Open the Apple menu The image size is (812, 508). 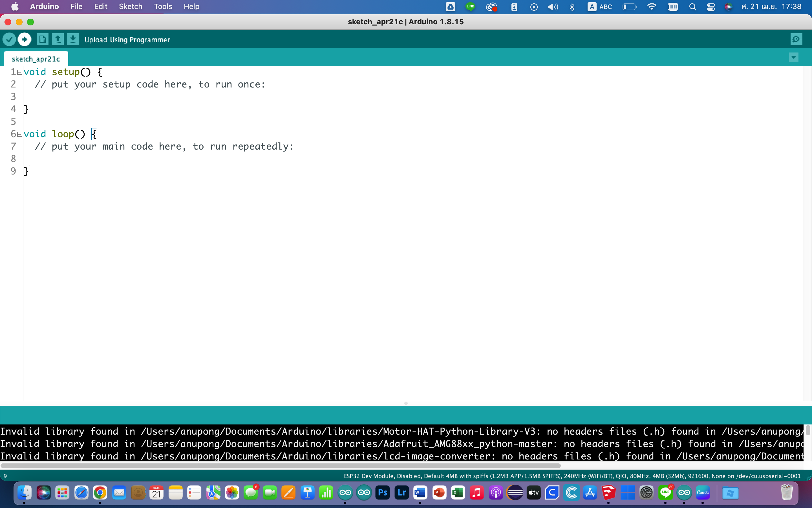click(x=15, y=6)
